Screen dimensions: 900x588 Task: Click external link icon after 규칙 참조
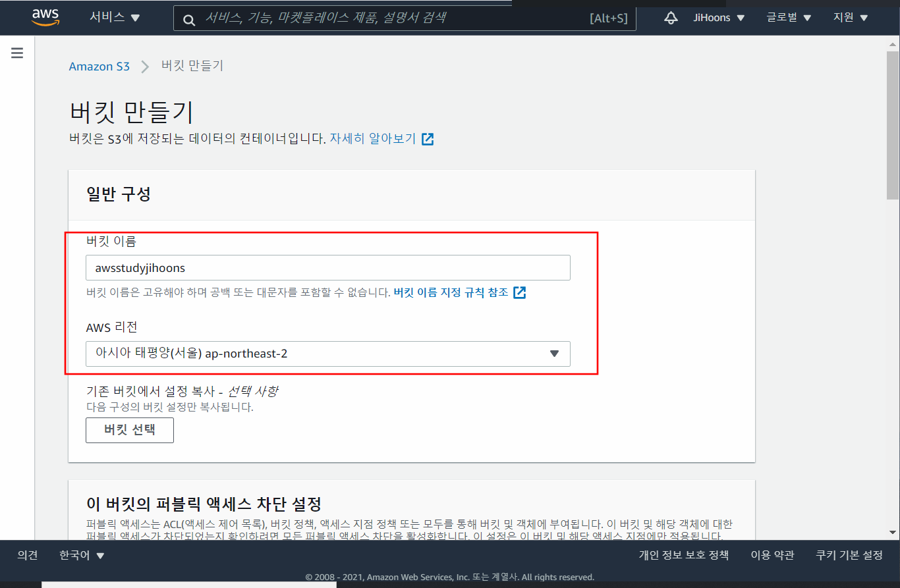(520, 292)
